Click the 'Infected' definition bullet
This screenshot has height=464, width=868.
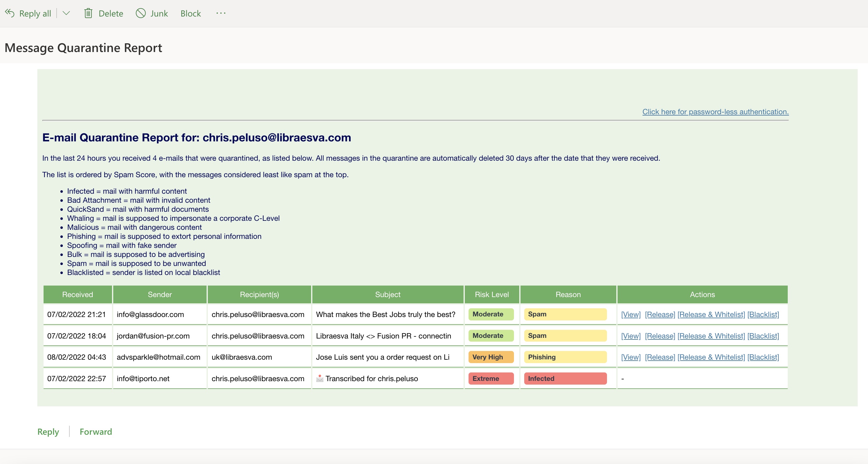pyautogui.click(x=127, y=191)
